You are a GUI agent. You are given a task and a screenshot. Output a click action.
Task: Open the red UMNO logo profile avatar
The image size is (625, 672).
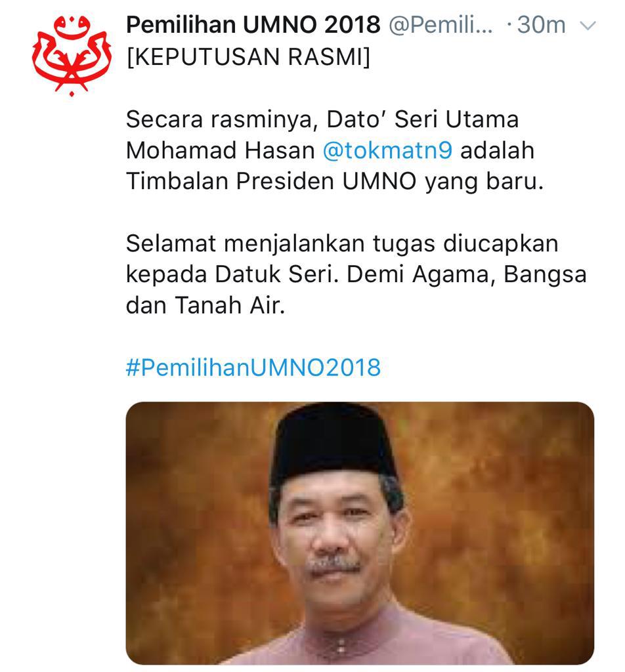pyautogui.click(x=72, y=55)
